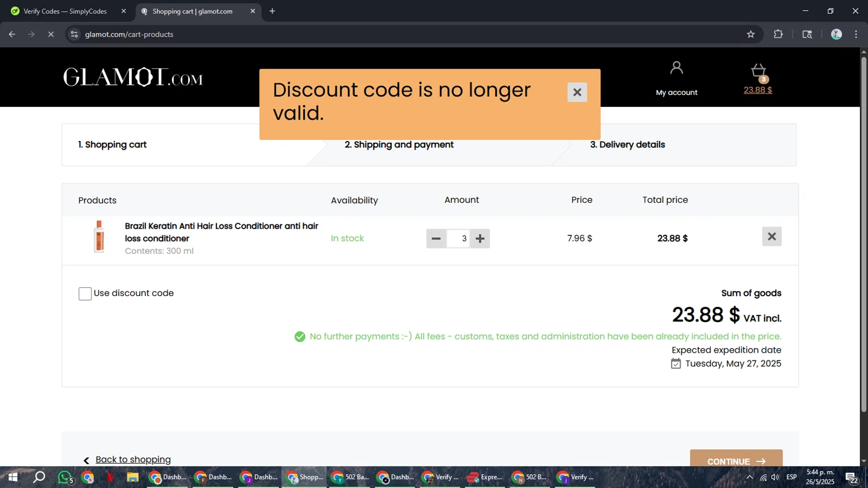Viewport: 868px width, 488px height.
Task: View site information icon in address bar
Action: [74, 34]
